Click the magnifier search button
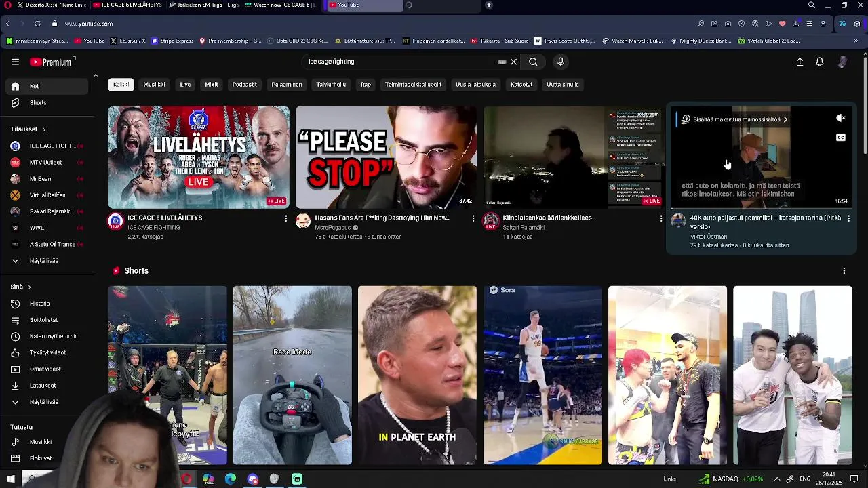 533,62
